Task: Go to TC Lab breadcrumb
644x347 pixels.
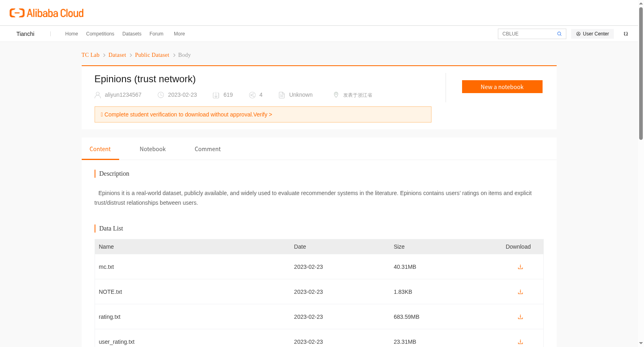Action: click(91, 55)
